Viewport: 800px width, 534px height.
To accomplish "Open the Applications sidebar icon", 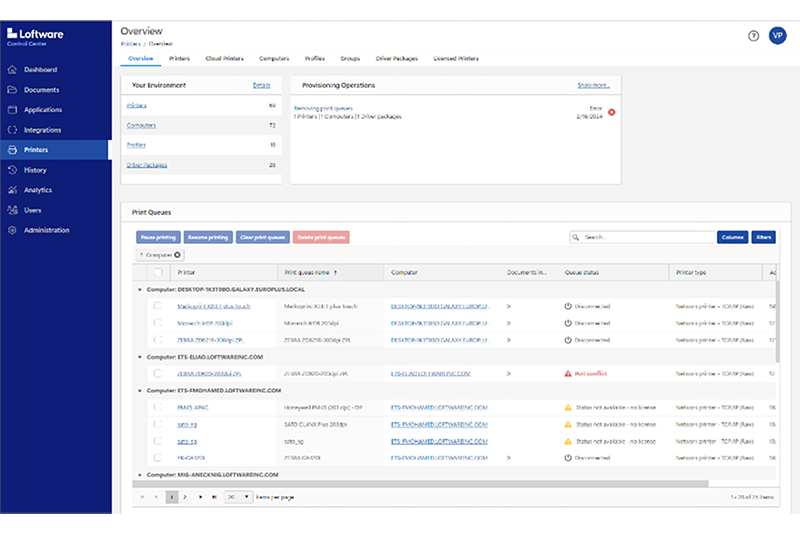I will 13,110.
